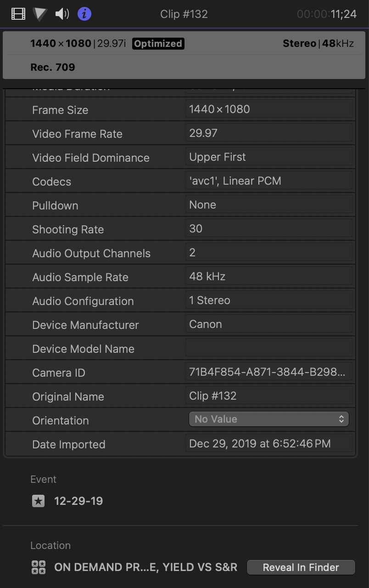Click the Device Model Name empty field

coord(268,348)
